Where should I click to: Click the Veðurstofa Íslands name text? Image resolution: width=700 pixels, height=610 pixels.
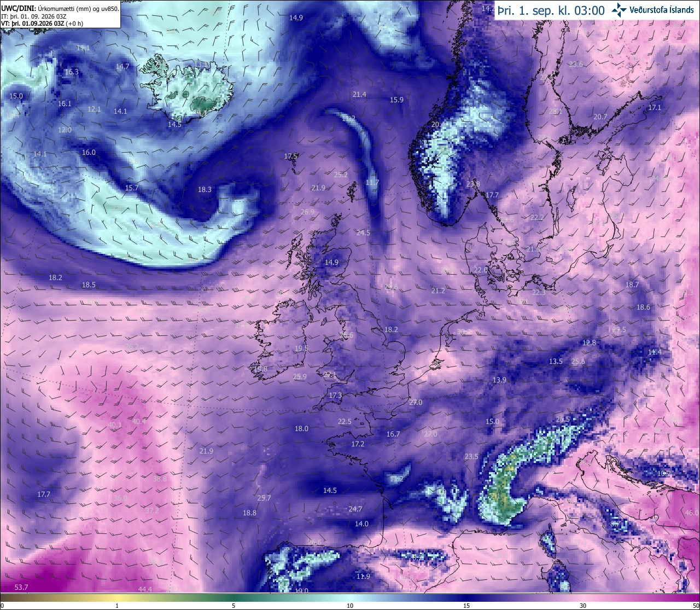point(662,10)
